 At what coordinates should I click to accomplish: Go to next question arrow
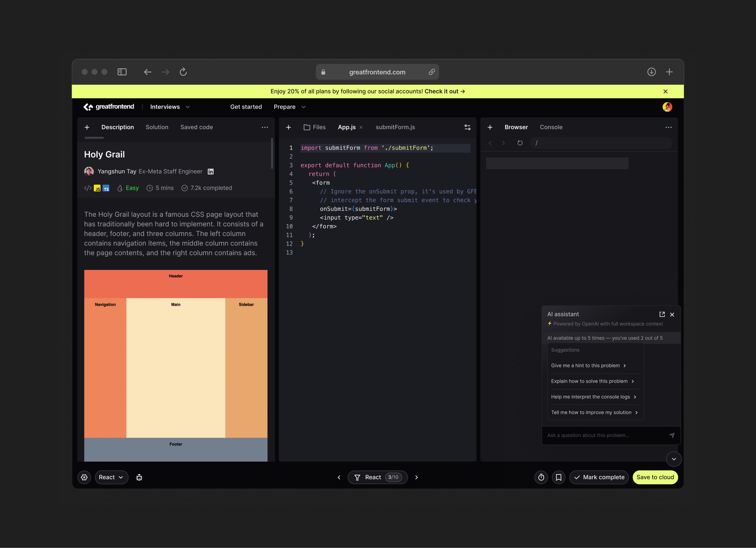click(417, 477)
